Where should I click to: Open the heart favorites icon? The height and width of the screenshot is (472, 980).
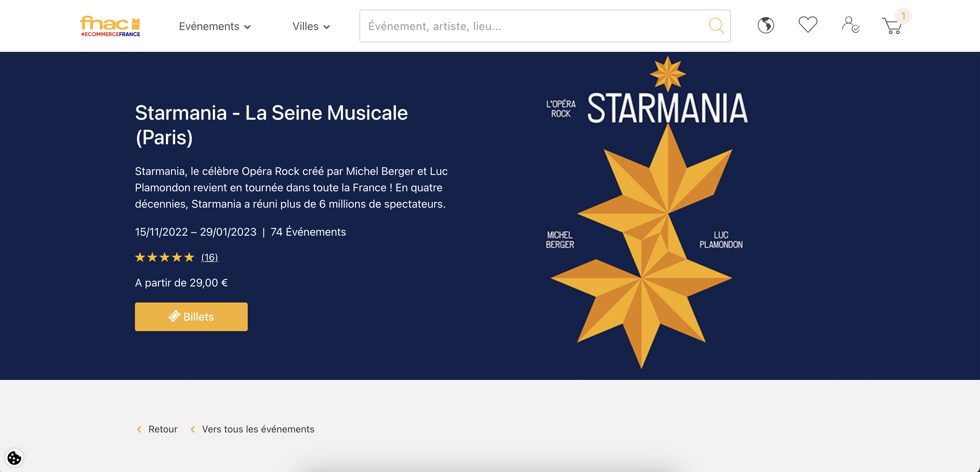[x=808, y=25]
